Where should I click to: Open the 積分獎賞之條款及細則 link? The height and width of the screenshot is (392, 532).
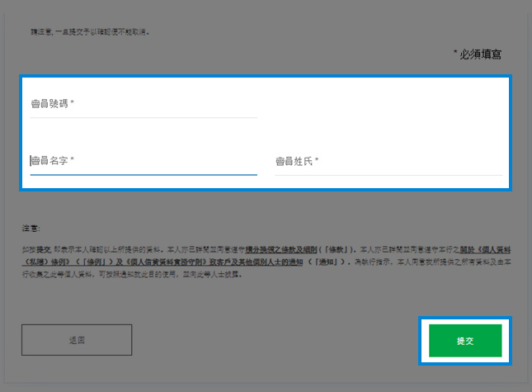pos(281,250)
